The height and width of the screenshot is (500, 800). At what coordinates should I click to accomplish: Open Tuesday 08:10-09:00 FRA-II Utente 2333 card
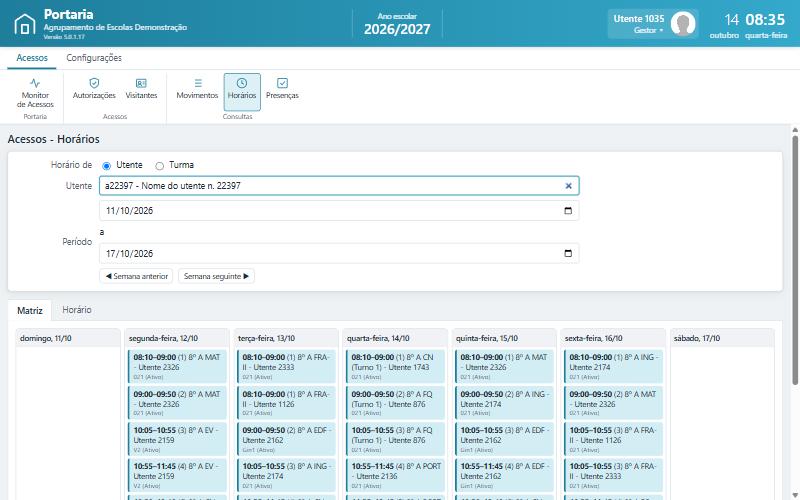pyautogui.click(x=286, y=366)
